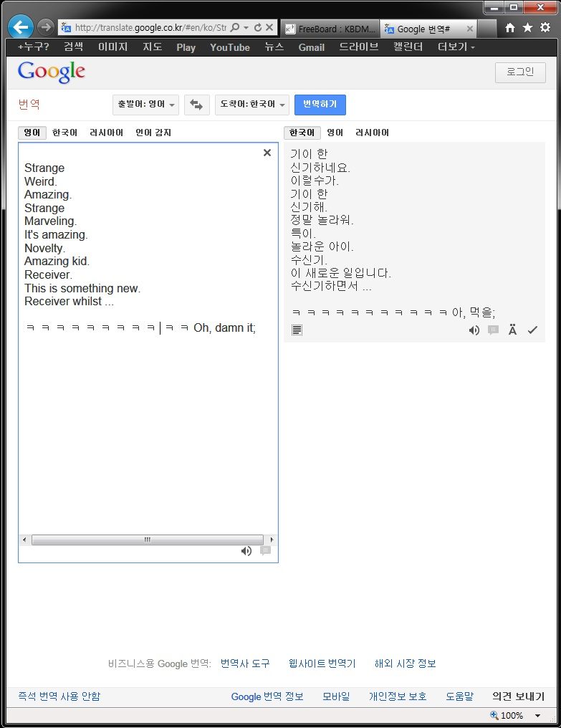Select 영어 as source language

point(32,133)
